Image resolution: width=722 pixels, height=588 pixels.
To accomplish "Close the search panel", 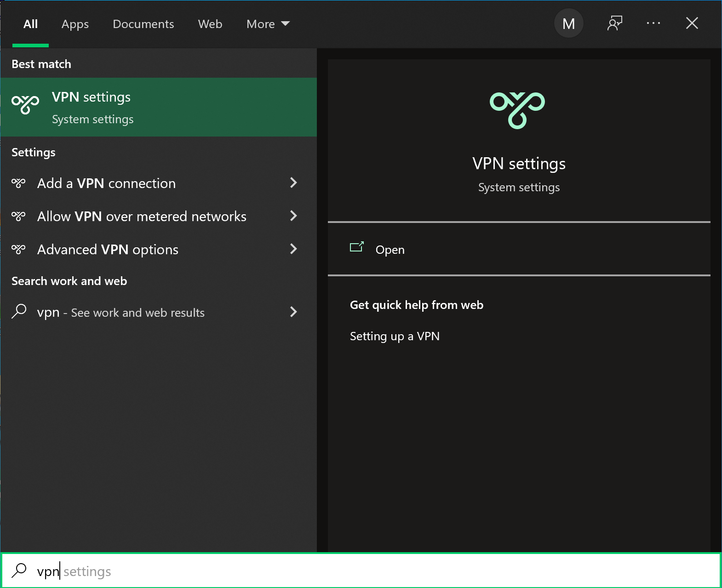I will (692, 23).
